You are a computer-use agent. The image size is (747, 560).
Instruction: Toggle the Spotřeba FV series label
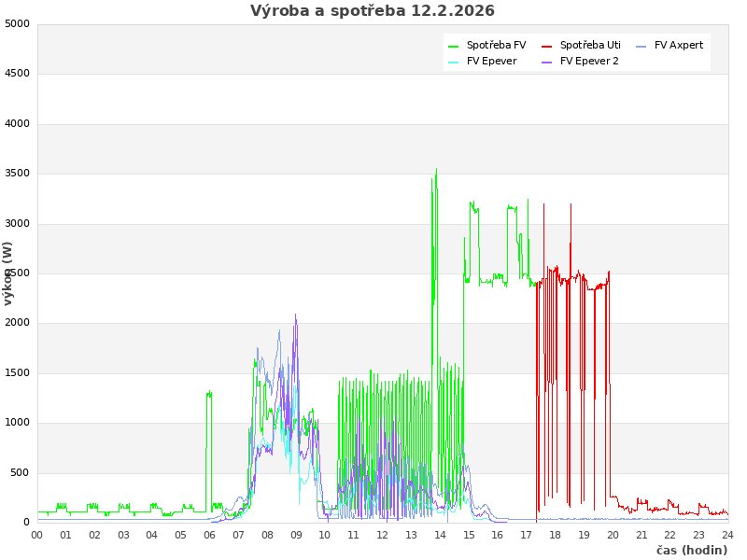(x=496, y=45)
